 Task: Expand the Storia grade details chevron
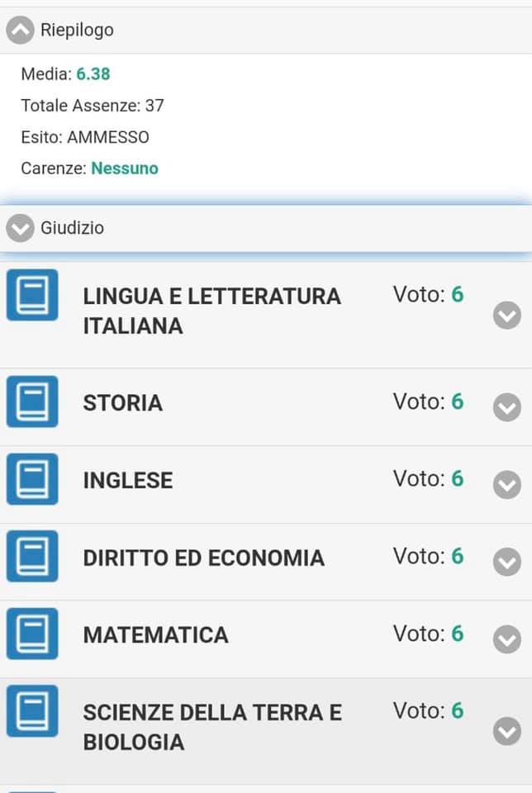(507, 407)
